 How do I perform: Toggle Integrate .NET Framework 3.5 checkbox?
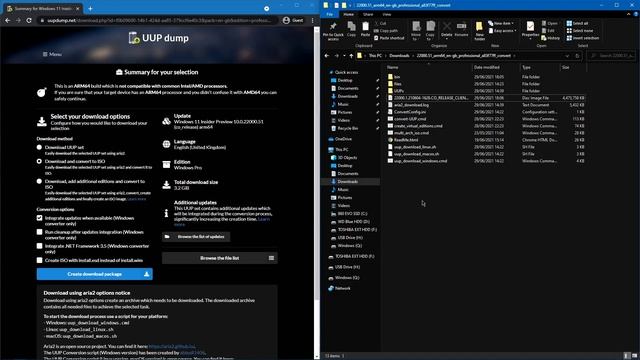click(39, 246)
